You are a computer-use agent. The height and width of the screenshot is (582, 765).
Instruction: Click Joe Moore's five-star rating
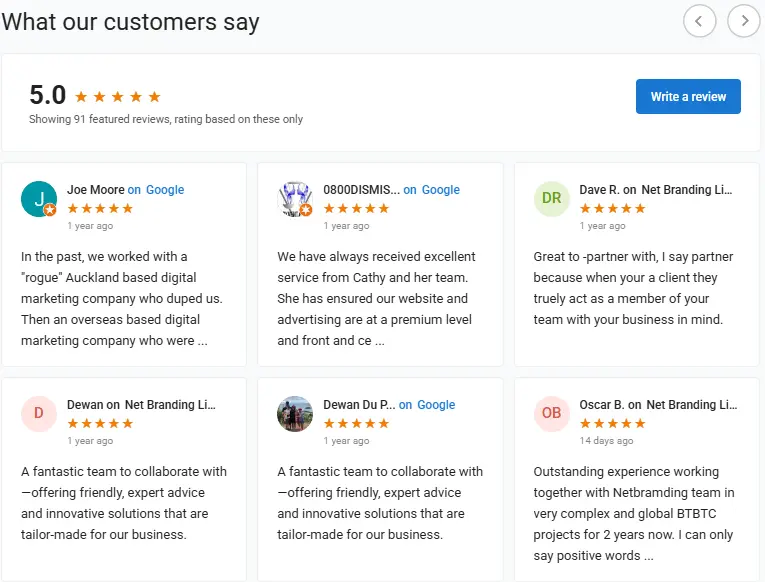tap(100, 208)
